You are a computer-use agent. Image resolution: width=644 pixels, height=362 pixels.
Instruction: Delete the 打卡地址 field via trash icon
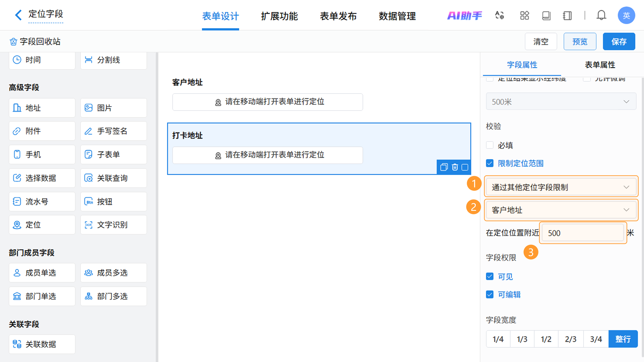point(455,167)
